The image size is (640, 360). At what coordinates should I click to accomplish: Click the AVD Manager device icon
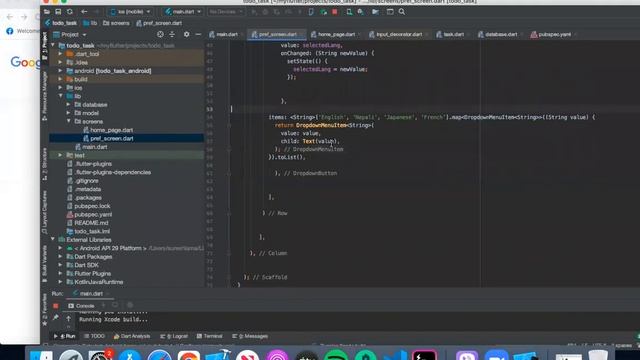pos(349,12)
